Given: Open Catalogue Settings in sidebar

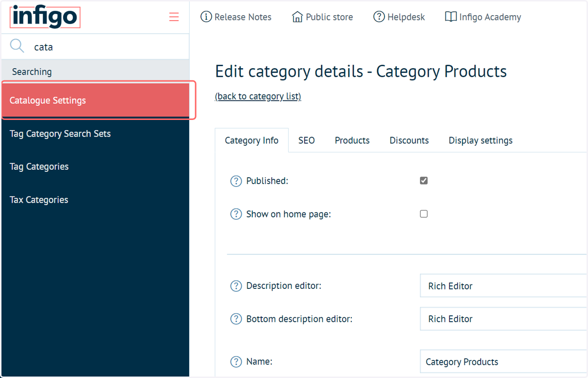Looking at the screenshot, I should 96,100.
